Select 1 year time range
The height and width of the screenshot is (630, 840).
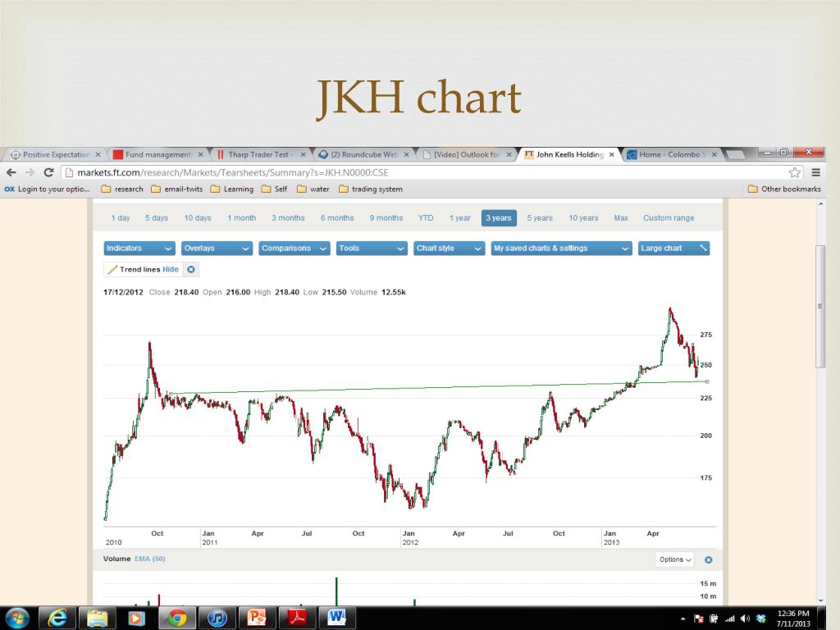point(459,218)
